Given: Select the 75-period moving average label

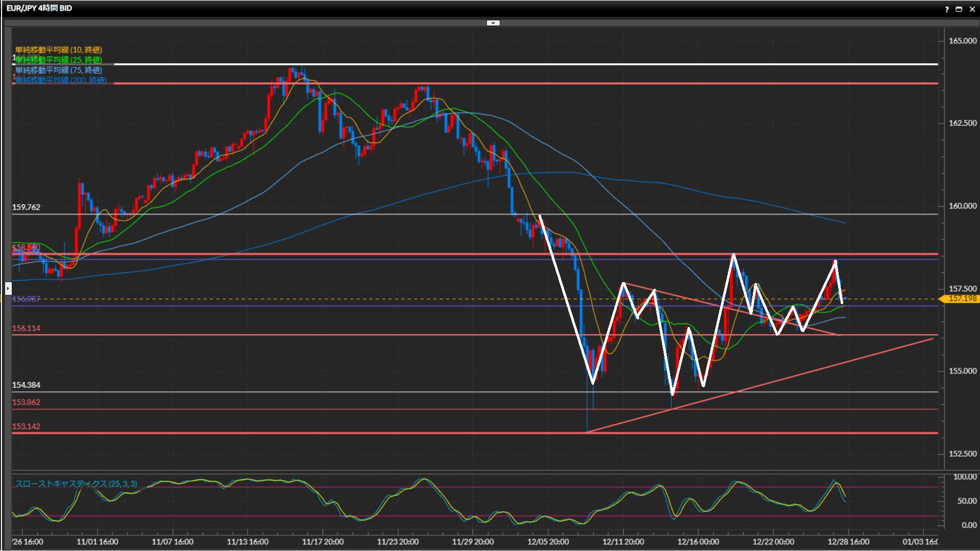Looking at the screenshot, I should [x=59, y=70].
